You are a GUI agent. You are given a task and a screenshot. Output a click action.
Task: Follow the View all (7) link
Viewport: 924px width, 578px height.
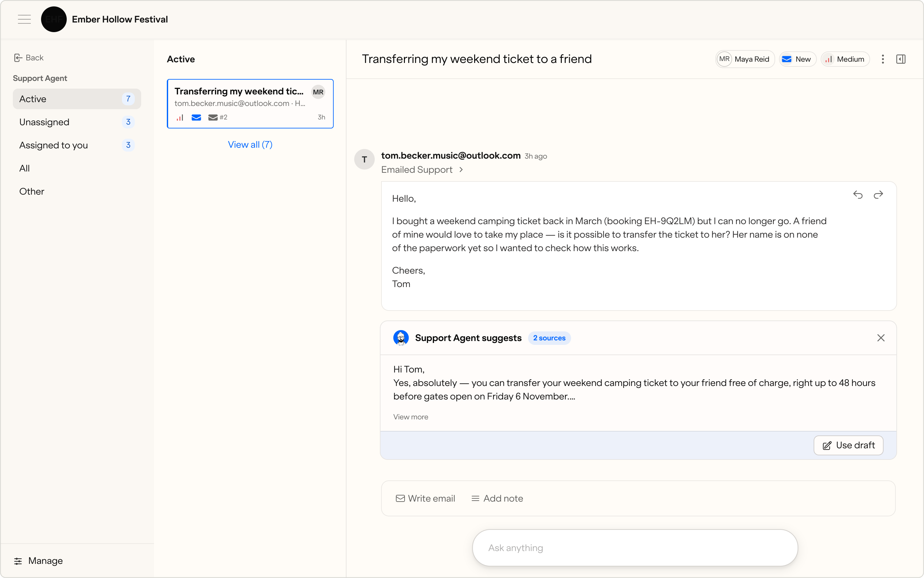click(250, 144)
